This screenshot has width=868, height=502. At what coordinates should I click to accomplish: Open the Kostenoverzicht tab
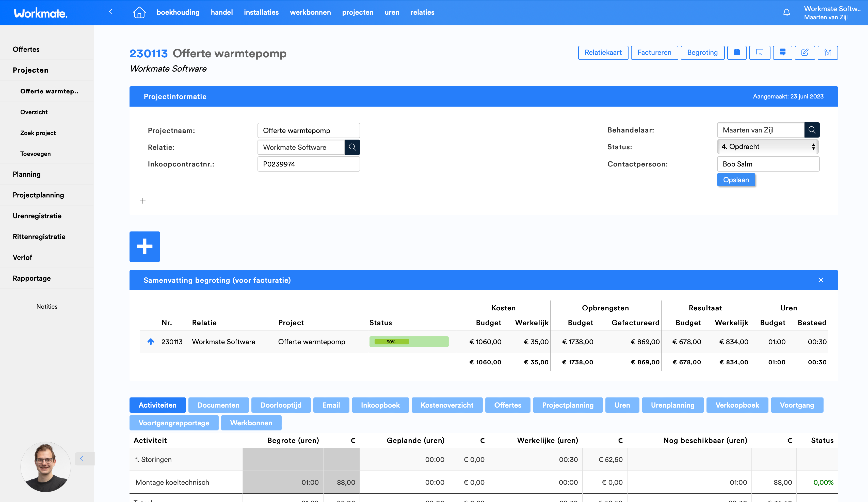[x=447, y=405]
